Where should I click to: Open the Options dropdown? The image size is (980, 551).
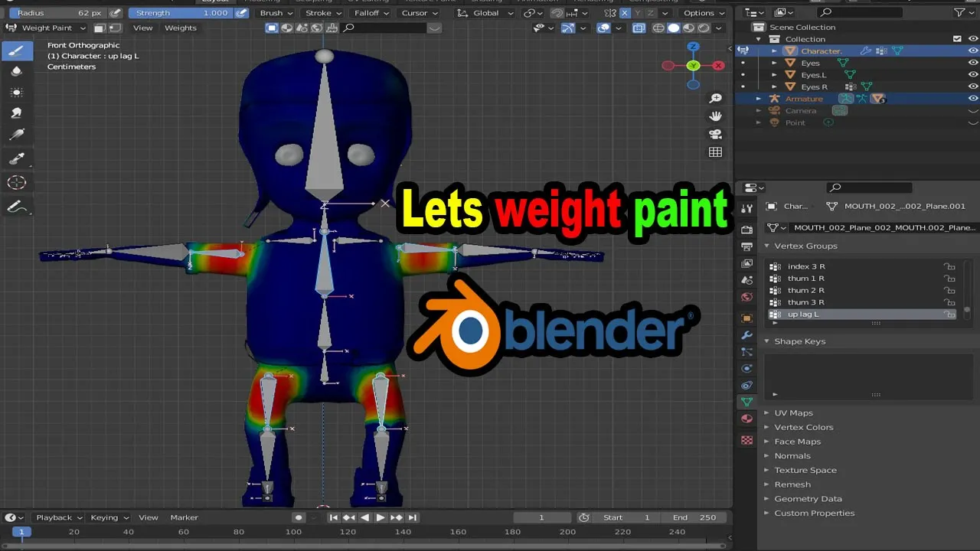click(704, 13)
